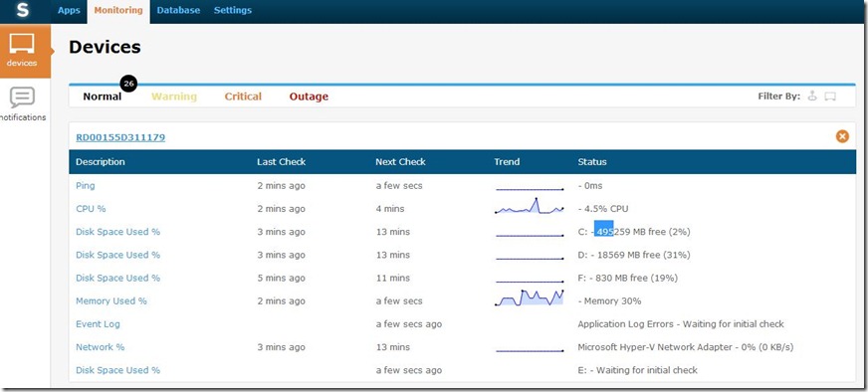
Task: Select the Warning status filter
Action: (174, 97)
